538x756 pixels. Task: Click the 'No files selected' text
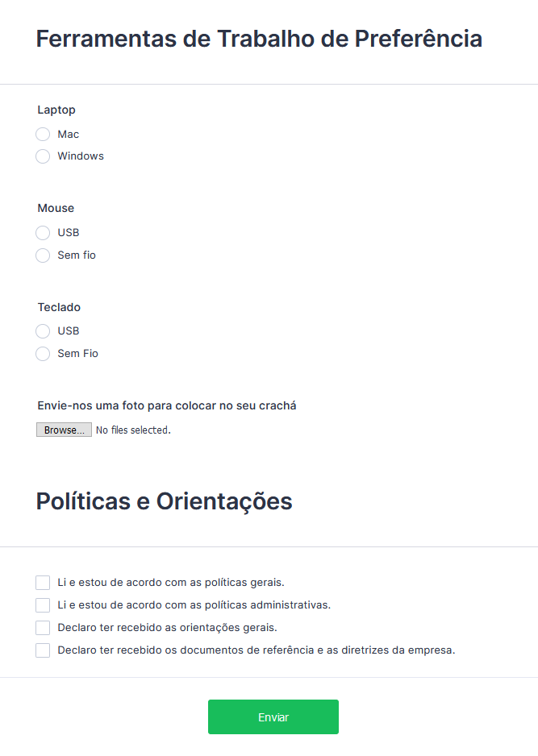pos(133,430)
